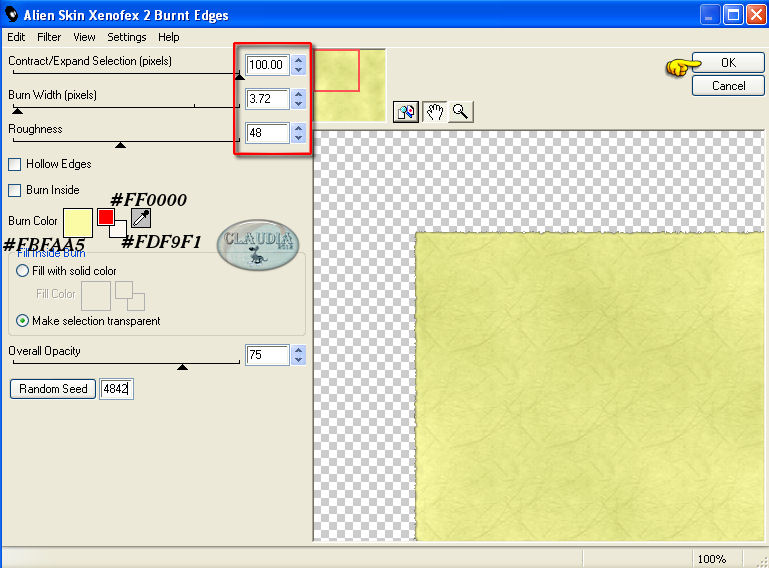Viewport: 769px width, 568px height.
Task: Click the preview toggle icon above the canvas
Action: coord(406,112)
